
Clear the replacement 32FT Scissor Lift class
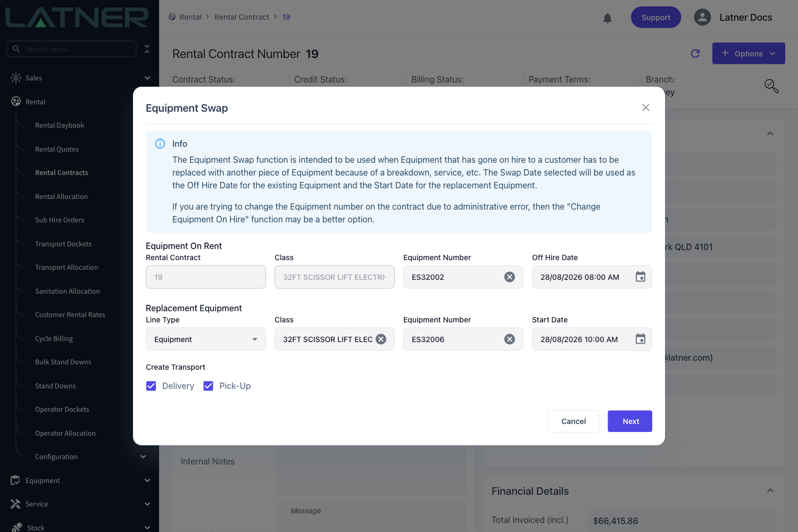click(381, 339)
